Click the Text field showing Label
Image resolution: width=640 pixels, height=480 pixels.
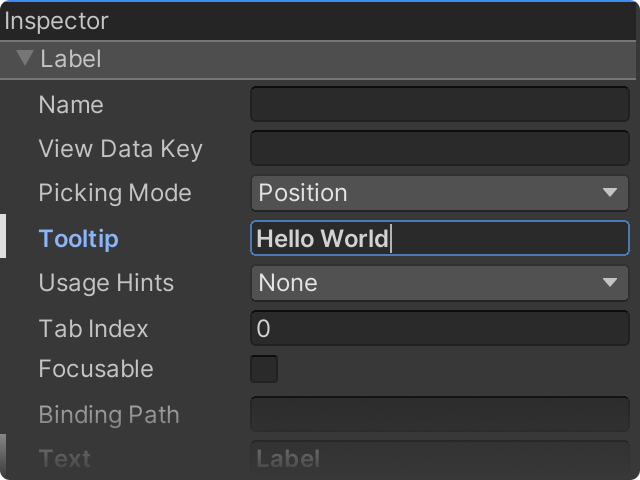[439, 459]
